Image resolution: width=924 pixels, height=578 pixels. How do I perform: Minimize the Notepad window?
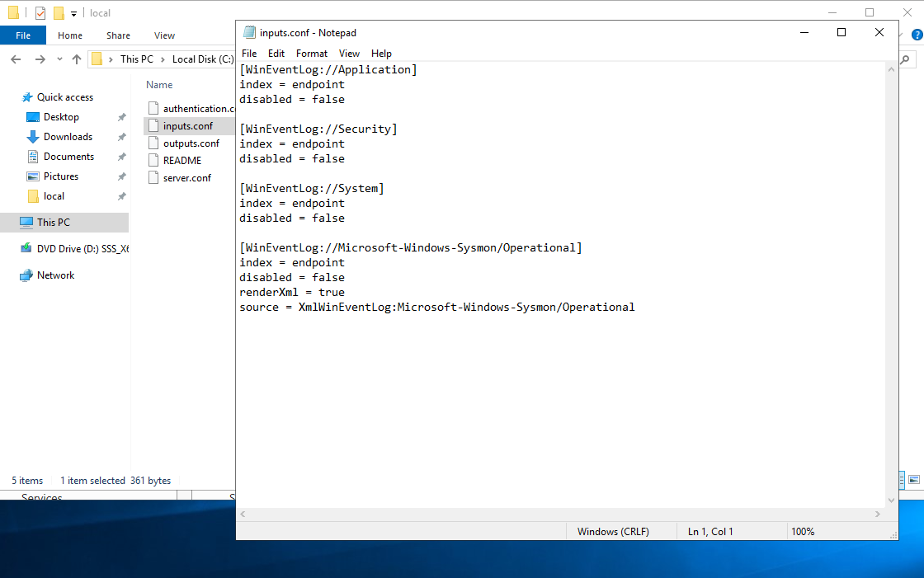pyautogui.click(x=804, y=32)
